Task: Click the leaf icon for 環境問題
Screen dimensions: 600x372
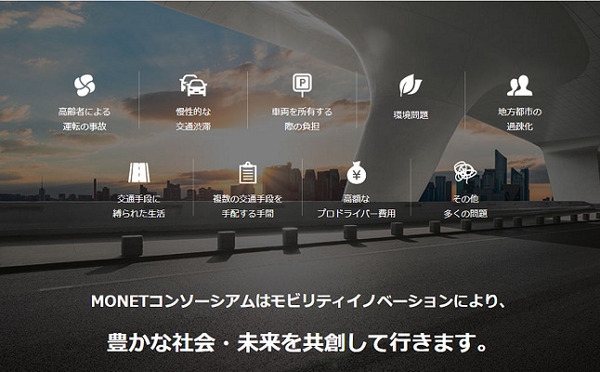Action: [x=411, y=85]
